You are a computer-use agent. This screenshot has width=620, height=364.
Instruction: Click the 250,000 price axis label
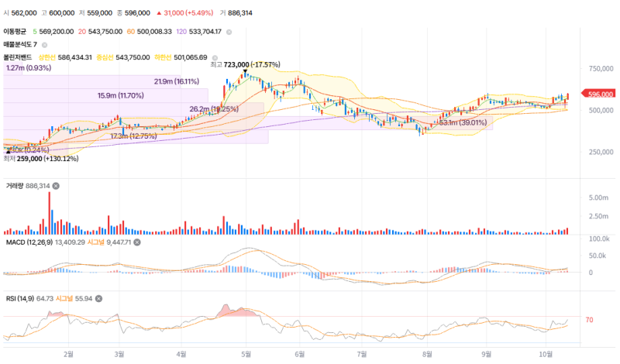point(601,152)
